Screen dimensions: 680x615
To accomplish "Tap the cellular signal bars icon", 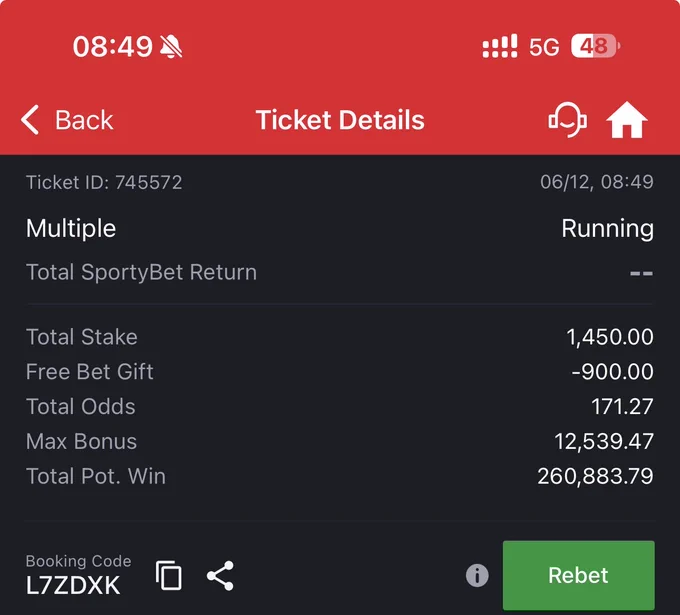I will [x=500, y=46].
